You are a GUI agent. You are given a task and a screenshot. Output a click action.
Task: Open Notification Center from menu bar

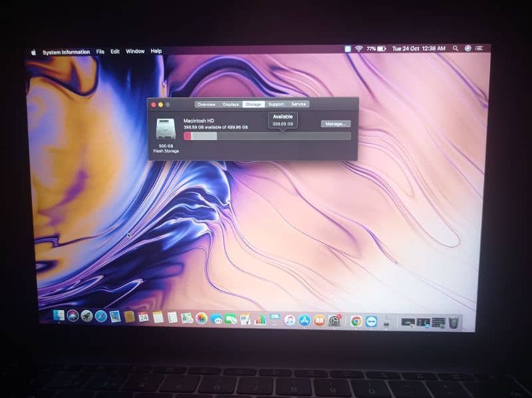pos(479,49)
